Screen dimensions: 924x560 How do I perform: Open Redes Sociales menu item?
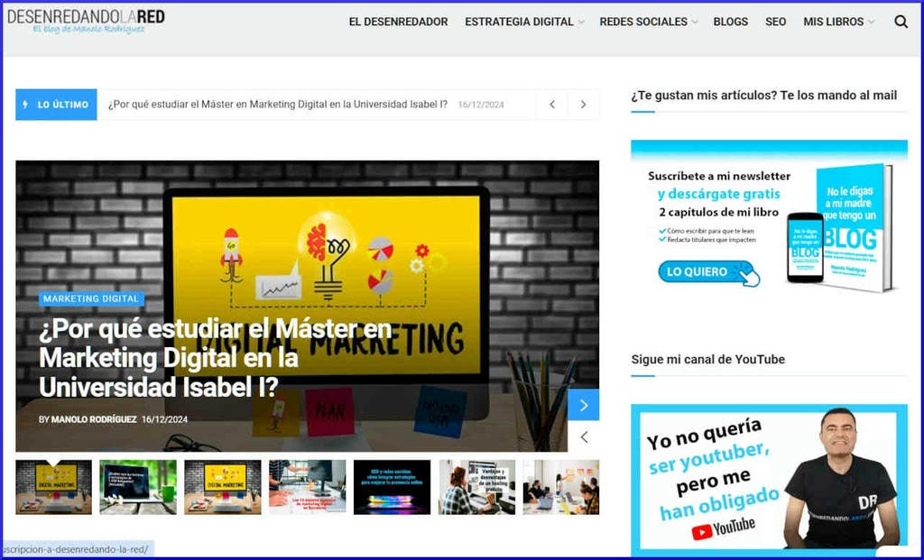pyautogui.click(x=643, y=22)
